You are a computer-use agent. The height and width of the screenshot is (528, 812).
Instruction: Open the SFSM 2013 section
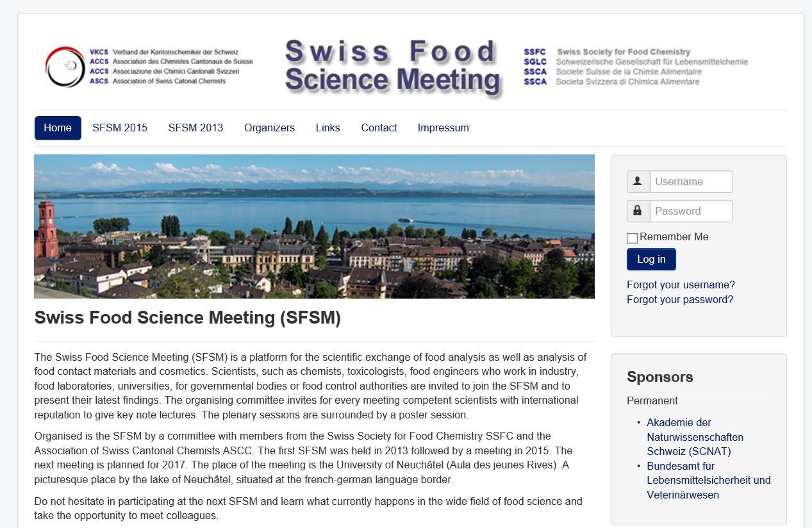[x=195, y=128]
